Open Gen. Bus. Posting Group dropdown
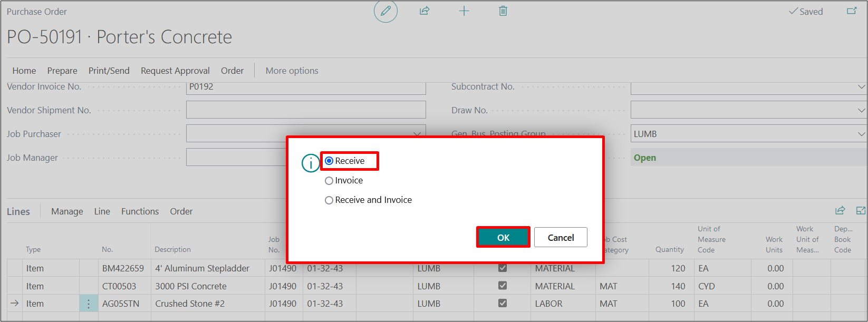The width and height of the screenshot is (868, 322). click(x=861, y=134)
